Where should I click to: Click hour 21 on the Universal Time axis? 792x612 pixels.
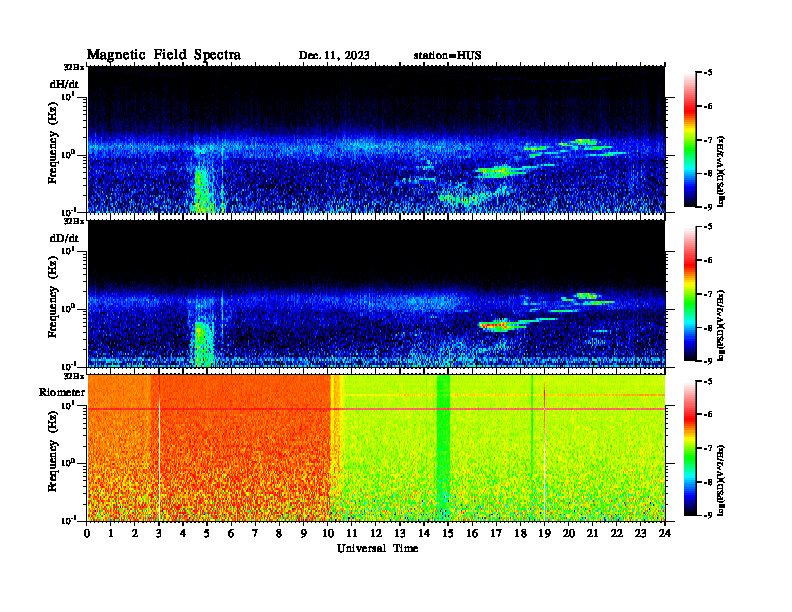pyautogui.click(x=592, y=533)
